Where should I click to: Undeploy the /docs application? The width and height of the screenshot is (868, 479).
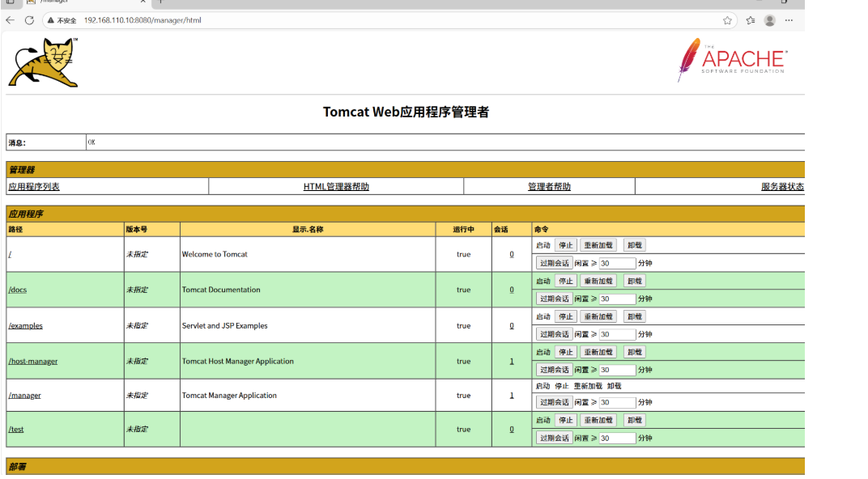click(x=634, y=281)
